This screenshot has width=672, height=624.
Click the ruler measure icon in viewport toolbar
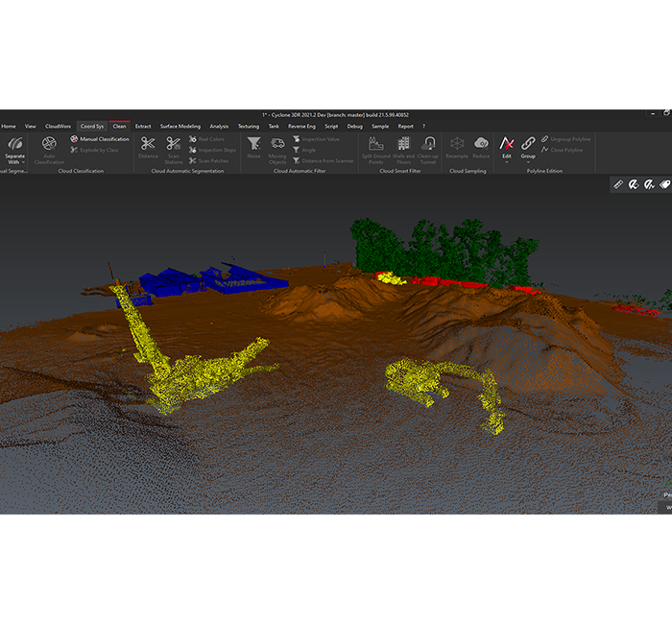(618, 184)
